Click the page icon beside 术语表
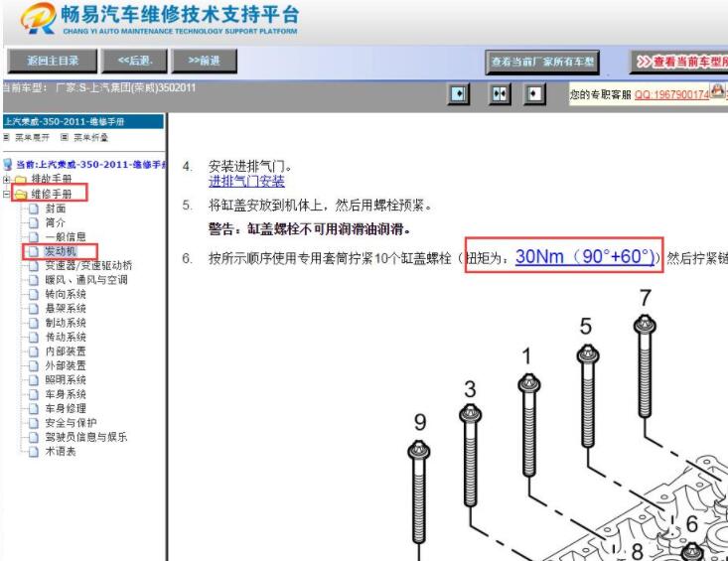Image resolution: width=728 pixels, height=561 pixels. click(34, 452)
